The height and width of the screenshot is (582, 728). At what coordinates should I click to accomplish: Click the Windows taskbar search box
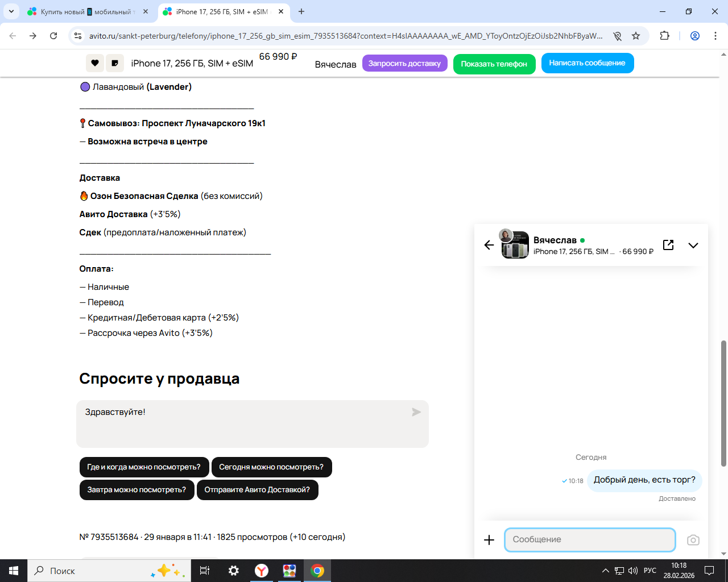point(108,571)
